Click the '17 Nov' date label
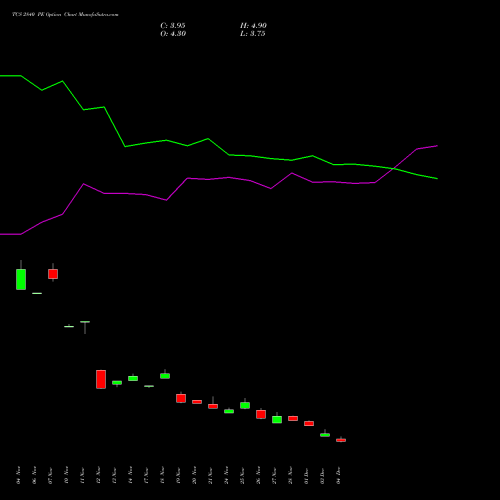 point(146,475)
